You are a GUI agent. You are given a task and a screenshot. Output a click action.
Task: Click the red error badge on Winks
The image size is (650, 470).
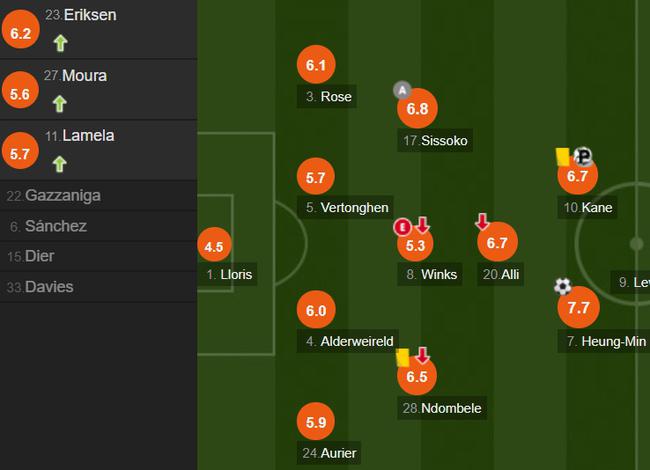(x=402, y=227)
